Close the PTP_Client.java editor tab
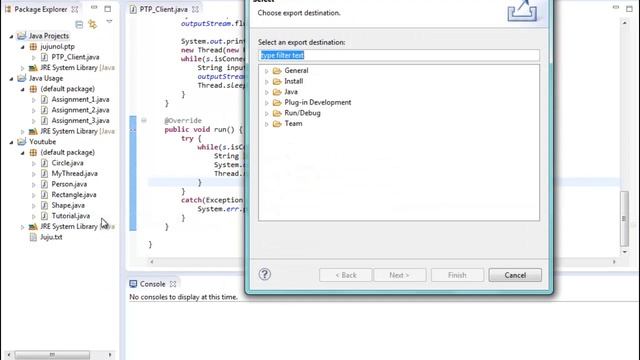This screenshot has height=360, width=640. [x=195, y=9]
